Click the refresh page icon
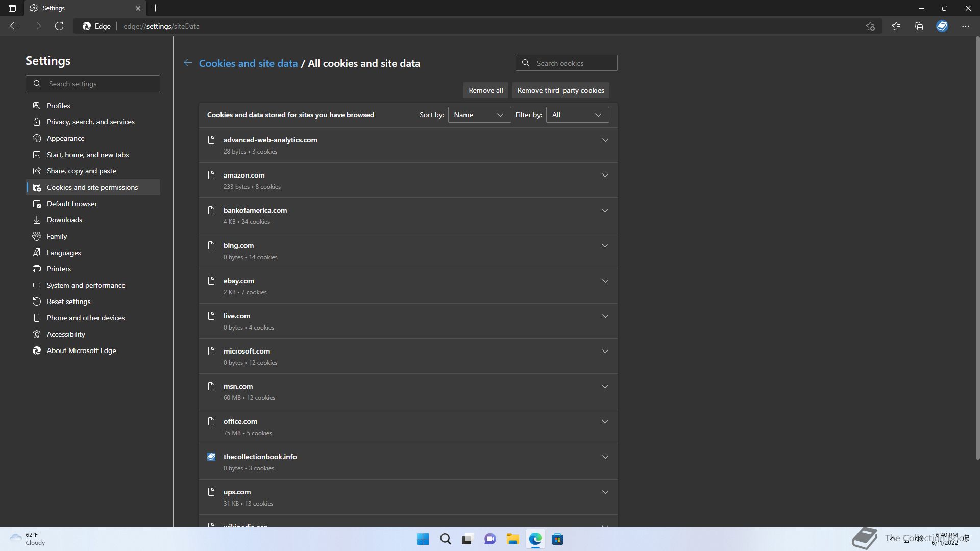The image size is (980, 551). 59,26
